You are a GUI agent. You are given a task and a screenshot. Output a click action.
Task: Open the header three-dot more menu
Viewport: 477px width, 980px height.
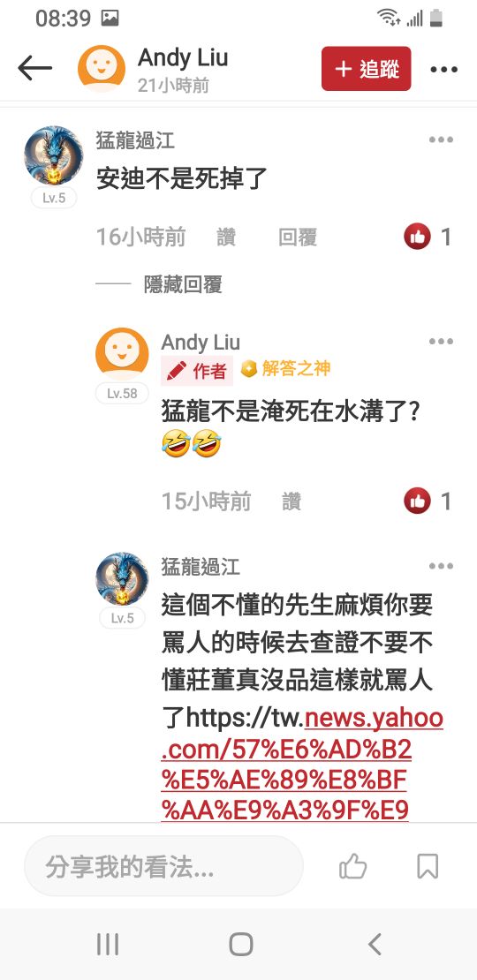click(443, 70)
